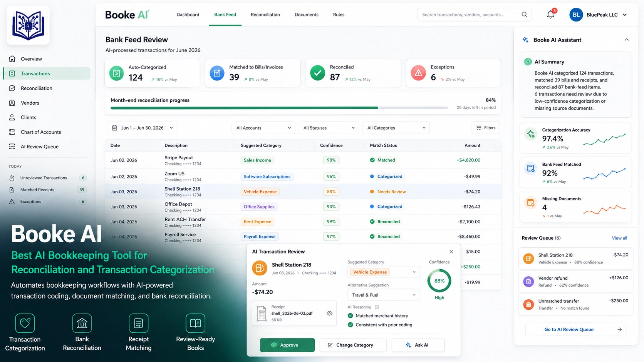Click the Overview home icon
644x362 pixels.
click(x=12, y=59)
